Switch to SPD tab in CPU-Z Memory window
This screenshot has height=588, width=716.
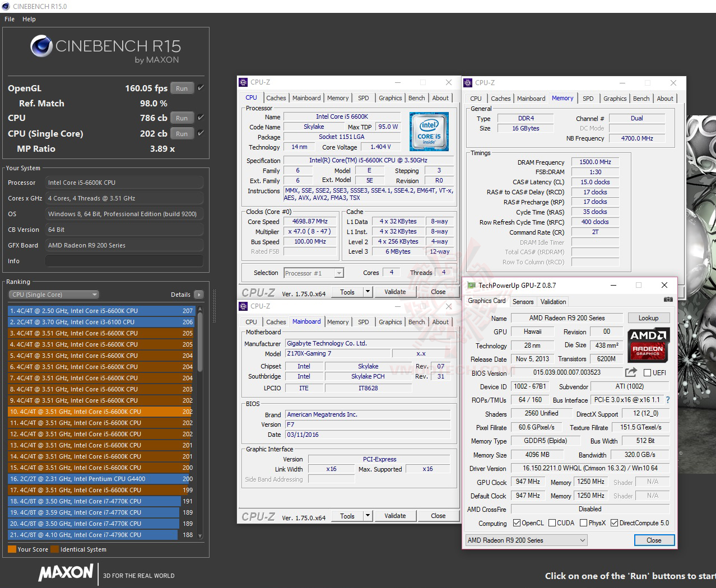tap(588, 99)
